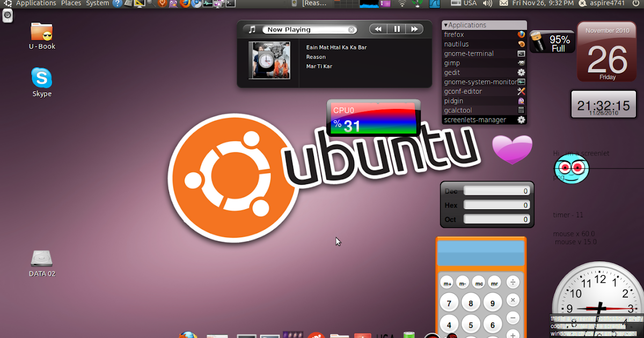Click the orange microphone-style icon in top panel
Viewport: 644px width, 338px height.
tap(163, 3)
